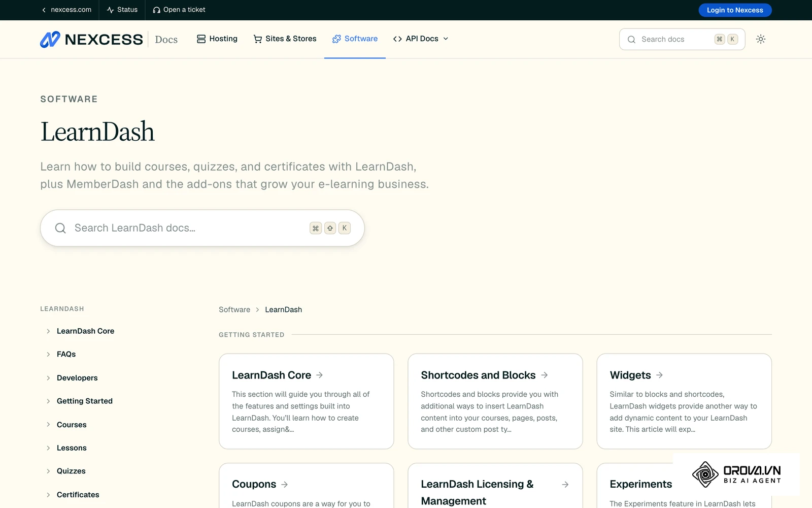Image resolution: width=812 pixels, height=508 pixels.
Task: Toggle the light/dark theme sun icon
Action: pos(760,39)
